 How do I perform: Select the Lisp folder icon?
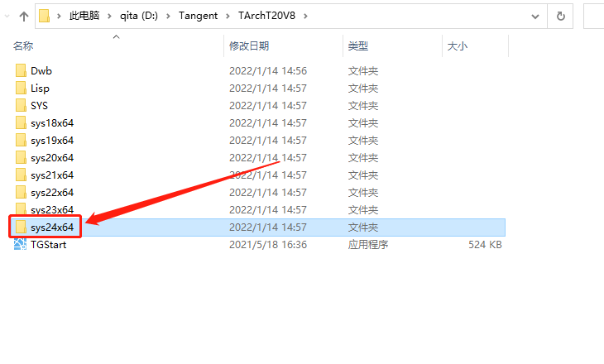click(x=21, y=89)
